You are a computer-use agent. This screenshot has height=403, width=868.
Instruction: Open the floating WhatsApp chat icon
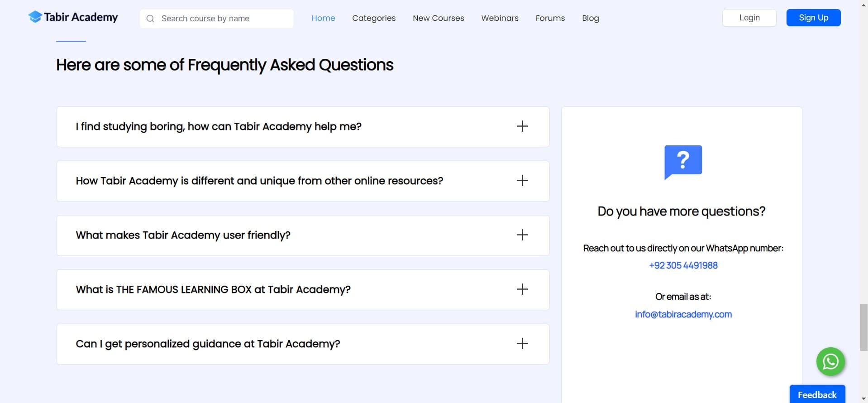[830, 361]
